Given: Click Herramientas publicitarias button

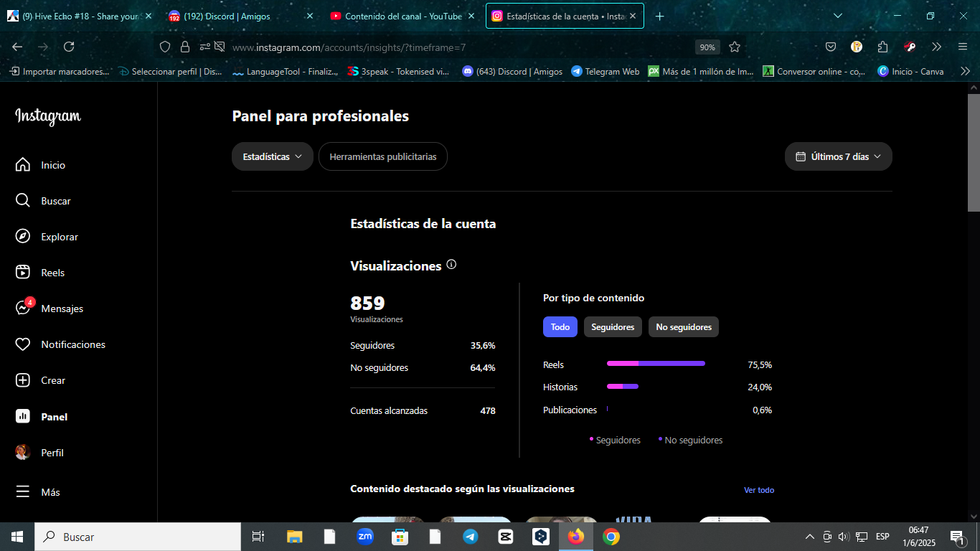Looking at the screenshot, I should point(383,156).
